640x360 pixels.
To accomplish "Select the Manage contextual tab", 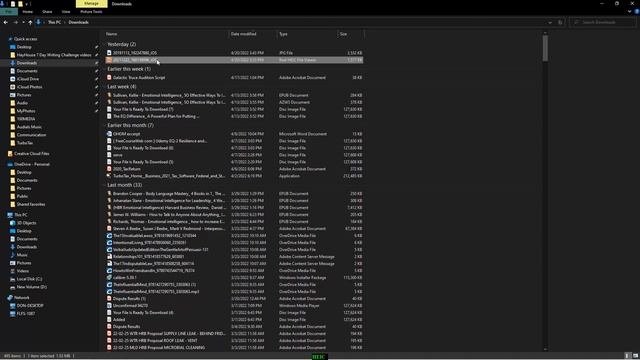I will click(x=91, y=4).
